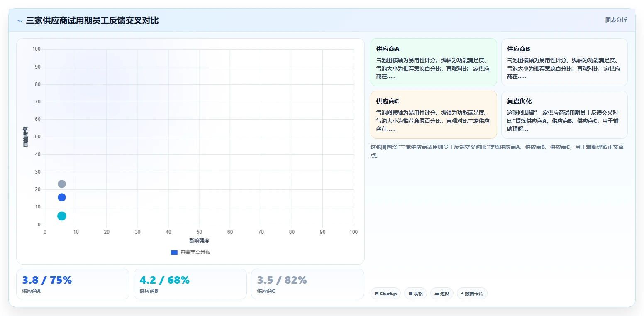Viewport: 644px width, 316px height.
Task: Click the 进度 tag
Action: [442, 294]
